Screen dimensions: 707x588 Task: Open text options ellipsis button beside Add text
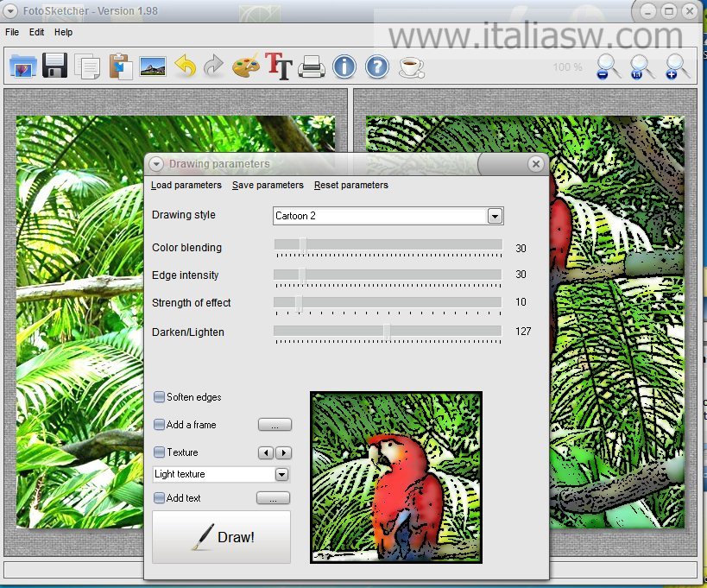point(274,498)
